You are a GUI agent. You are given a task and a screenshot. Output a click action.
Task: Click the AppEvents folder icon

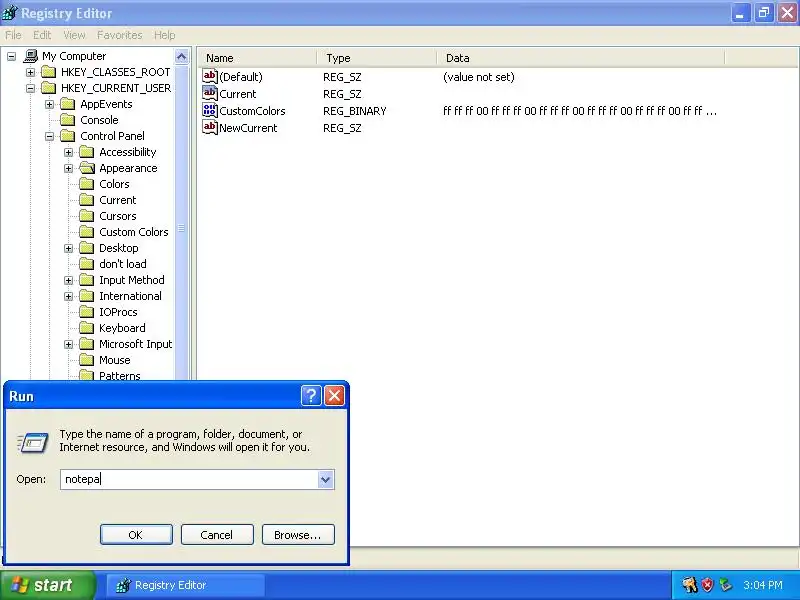tap(67, 104)
